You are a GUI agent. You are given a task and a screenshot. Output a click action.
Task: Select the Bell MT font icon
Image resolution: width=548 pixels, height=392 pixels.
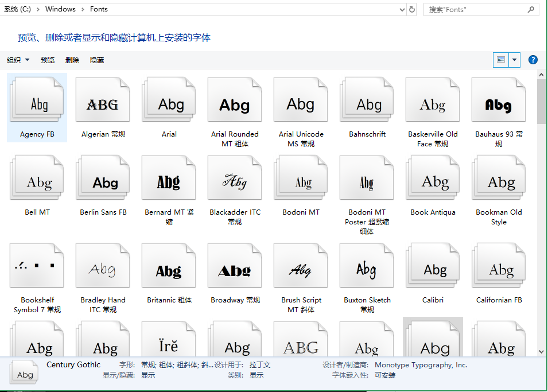click(37, 178)
